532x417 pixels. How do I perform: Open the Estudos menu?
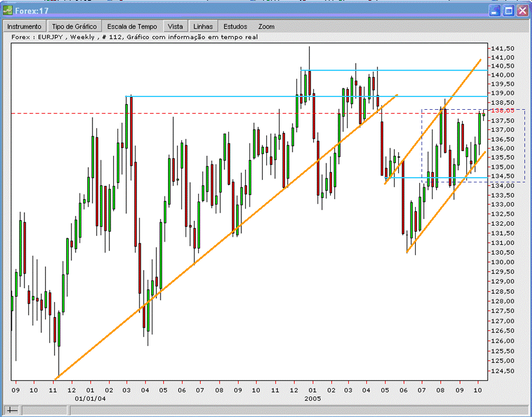(x=234, y=26)
